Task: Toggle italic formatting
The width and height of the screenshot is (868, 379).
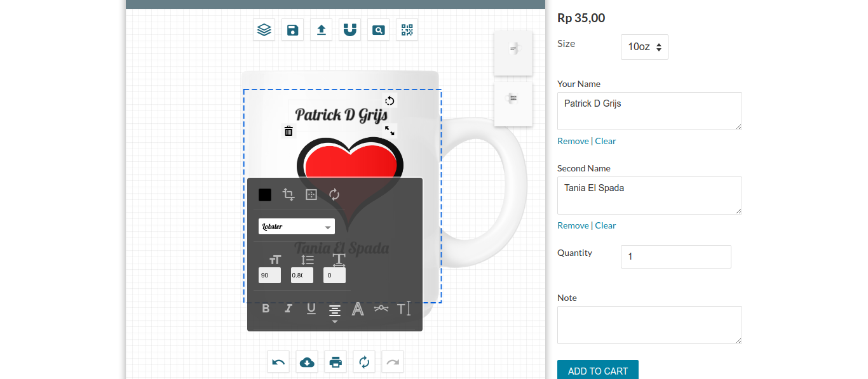Action: coord(288,309)
